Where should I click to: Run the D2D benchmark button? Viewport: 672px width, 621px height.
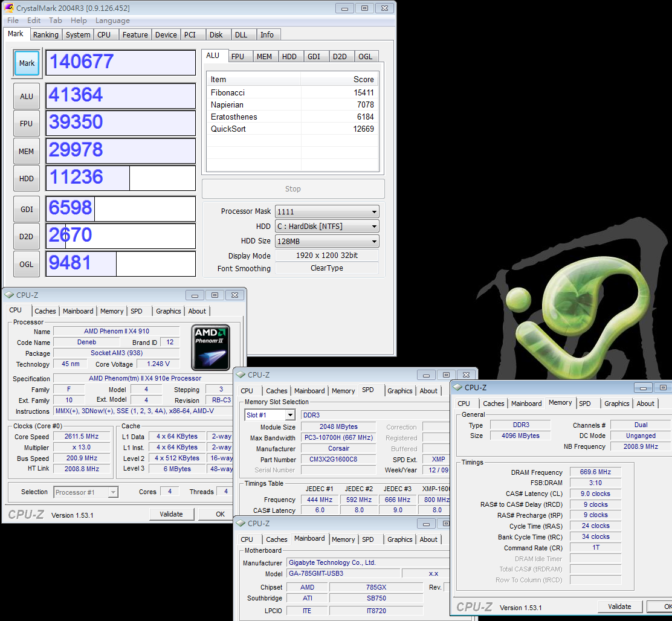tap(27, 236)
